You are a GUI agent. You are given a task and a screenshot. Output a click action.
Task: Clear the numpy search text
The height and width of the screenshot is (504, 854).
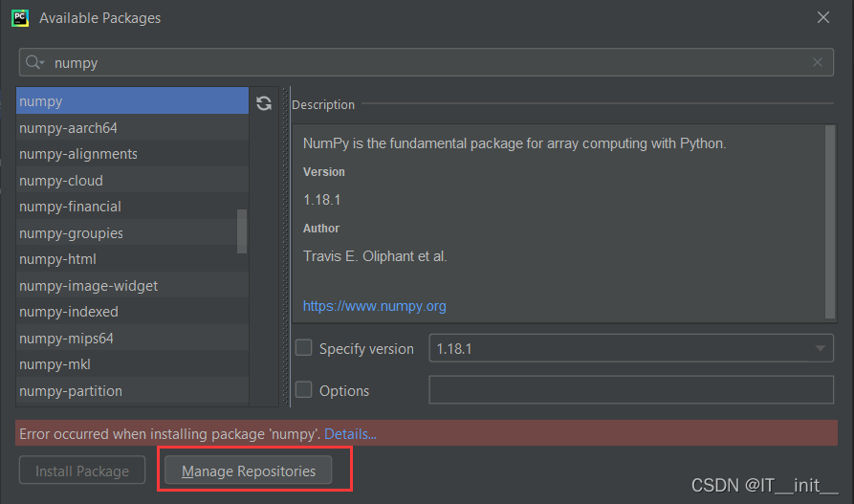click(818, 63)
